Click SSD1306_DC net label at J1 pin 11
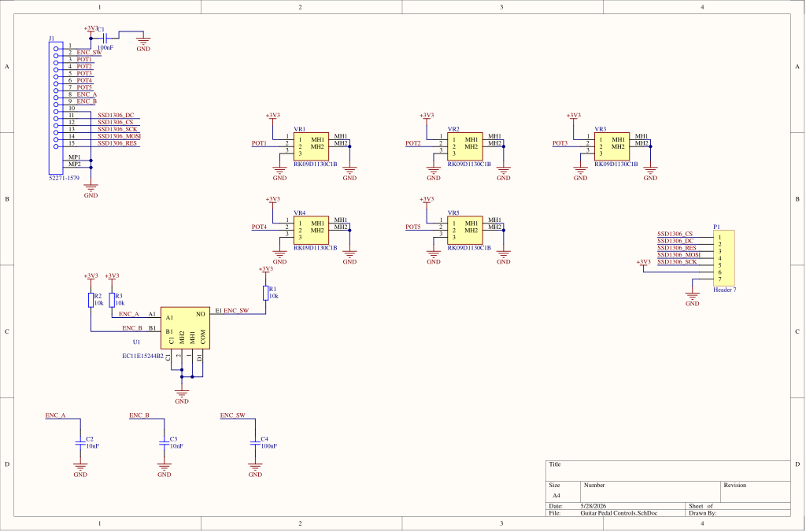 click(116, 115)
